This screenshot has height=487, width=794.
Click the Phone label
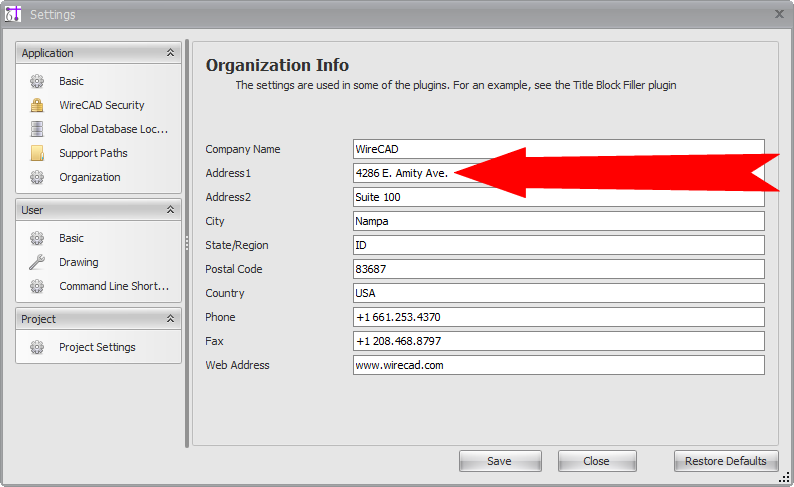coord(220,317)
